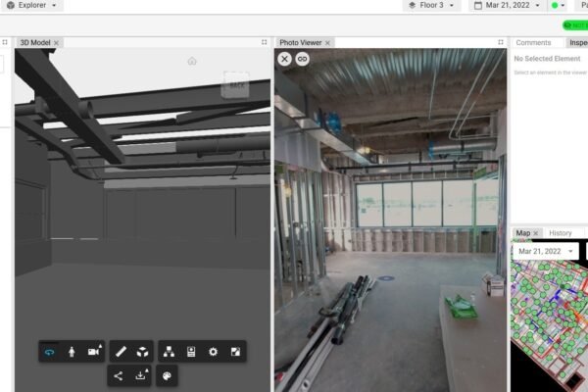588x392 pixels.
Task: Click the green status badge at top right
Action: point(575,25)
